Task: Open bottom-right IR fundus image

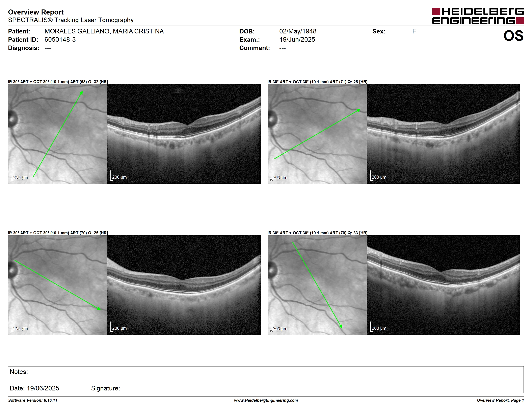Action: [317, 285]
